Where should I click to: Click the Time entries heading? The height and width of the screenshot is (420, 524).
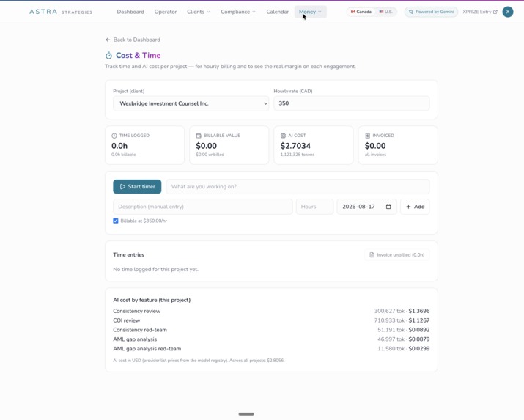click(x=129, y=254)
